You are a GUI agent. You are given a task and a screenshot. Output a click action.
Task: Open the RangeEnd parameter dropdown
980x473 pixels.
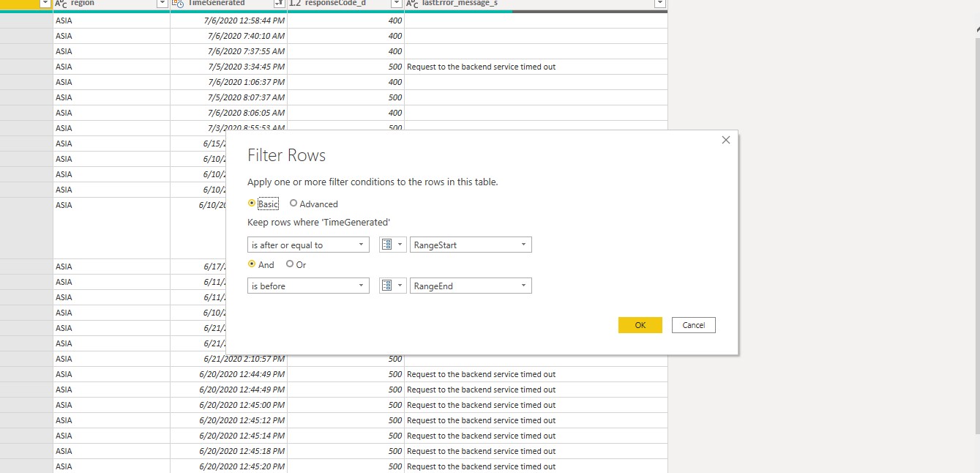471,286
